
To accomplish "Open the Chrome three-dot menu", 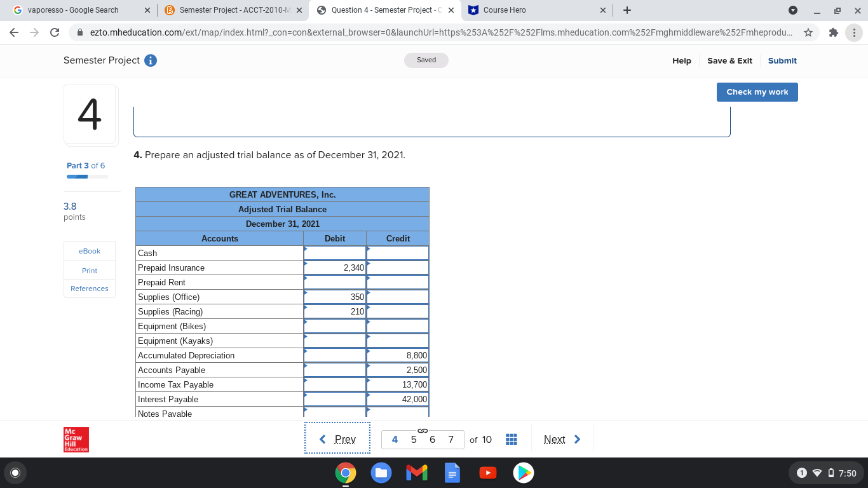I will point(855,32).
